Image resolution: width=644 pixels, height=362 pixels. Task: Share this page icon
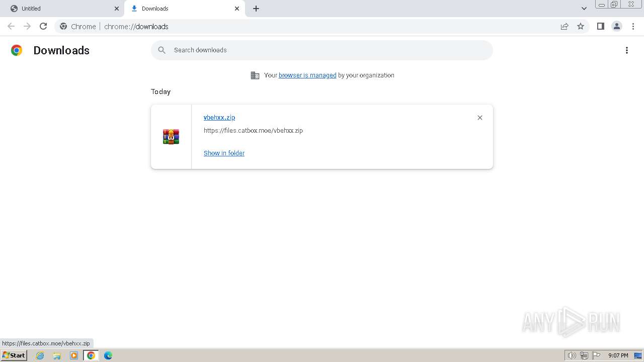coord(565,26)
